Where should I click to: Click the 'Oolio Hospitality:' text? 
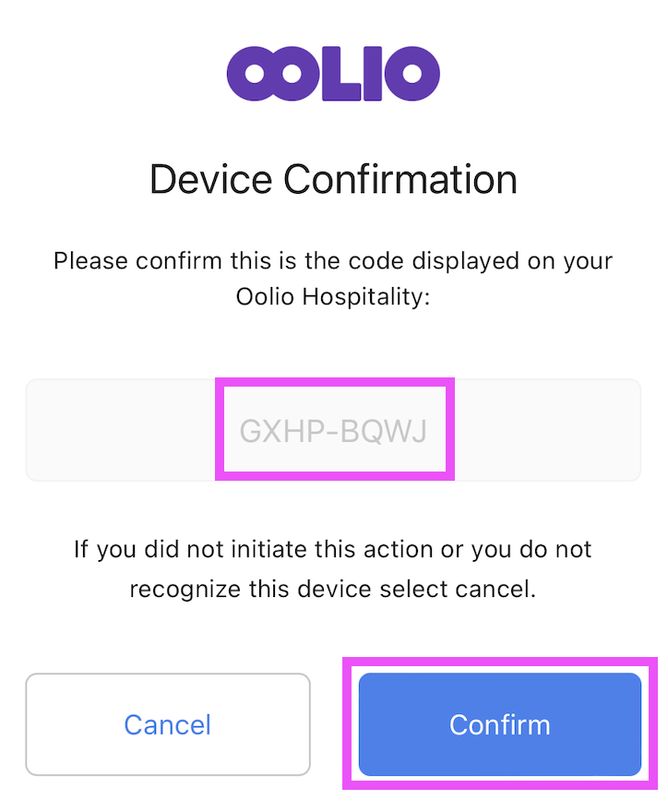(x=333, y=297)
